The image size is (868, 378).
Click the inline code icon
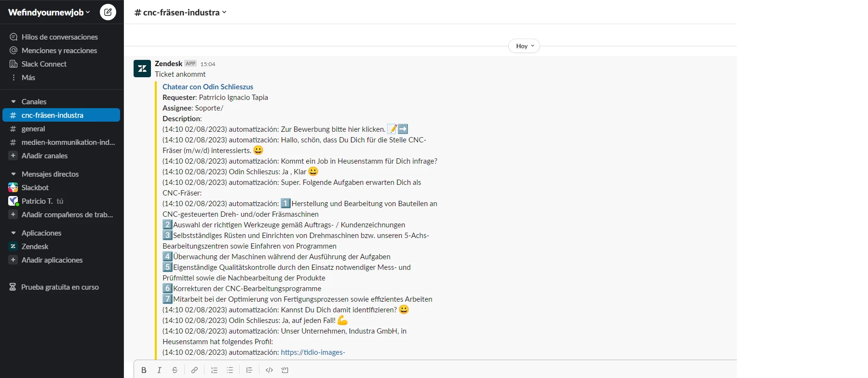[x=269, y=370]
